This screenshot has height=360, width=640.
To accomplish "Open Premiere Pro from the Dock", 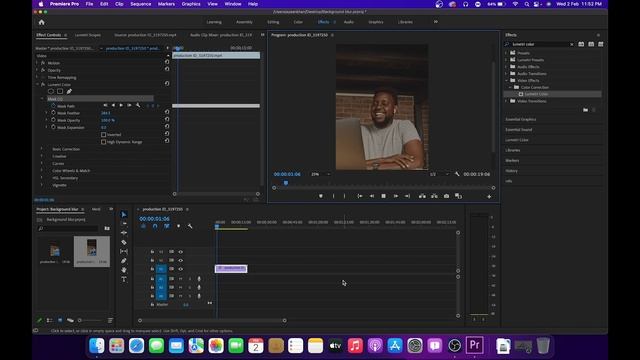I will [474, 345].
